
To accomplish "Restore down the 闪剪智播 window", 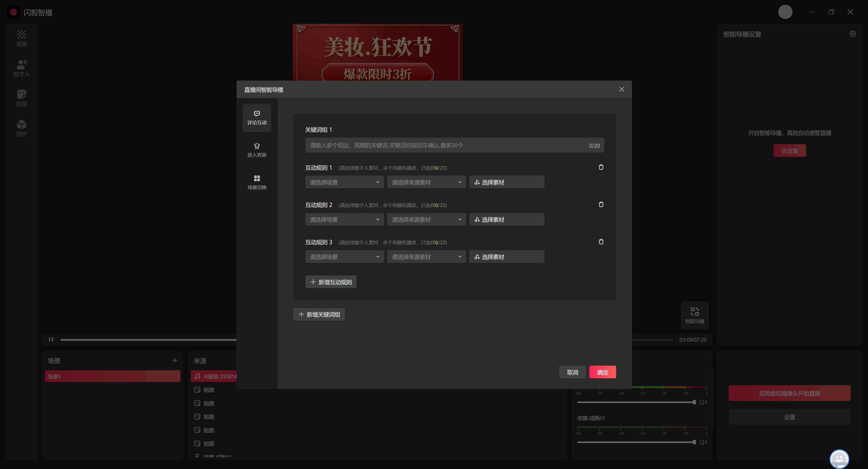I will tap(831, 12).
